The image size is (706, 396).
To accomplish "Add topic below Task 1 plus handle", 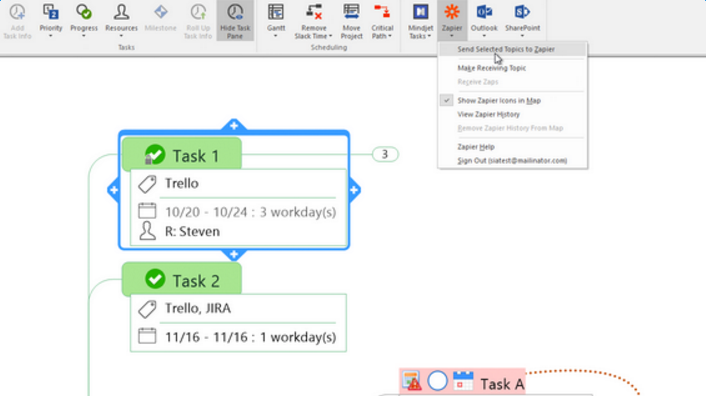I will click(x=234, y=254).
